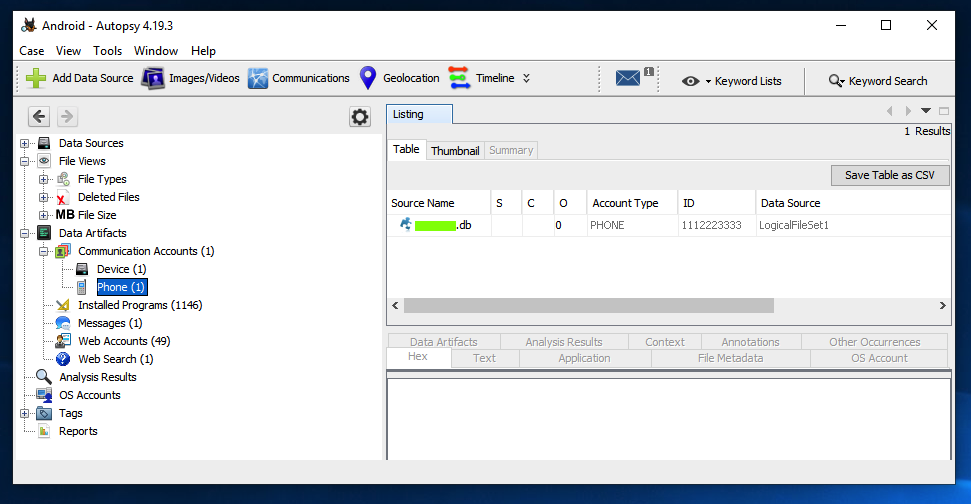Click the Autopsy dog logo in title bar
The image size is (971, 504).
click(x=28, y=25)
